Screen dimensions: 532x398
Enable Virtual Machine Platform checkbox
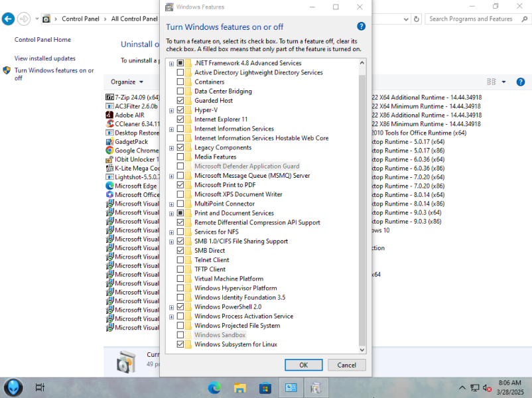point(180,279)
